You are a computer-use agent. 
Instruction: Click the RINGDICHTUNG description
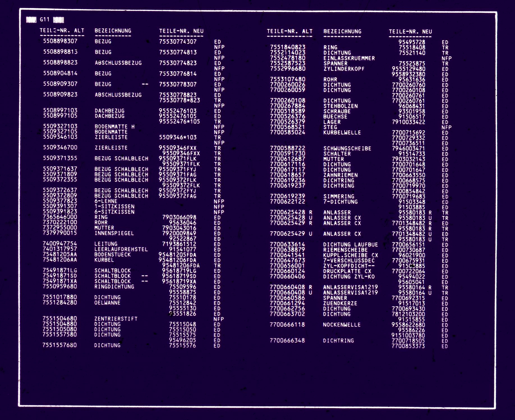click(114, 287)
